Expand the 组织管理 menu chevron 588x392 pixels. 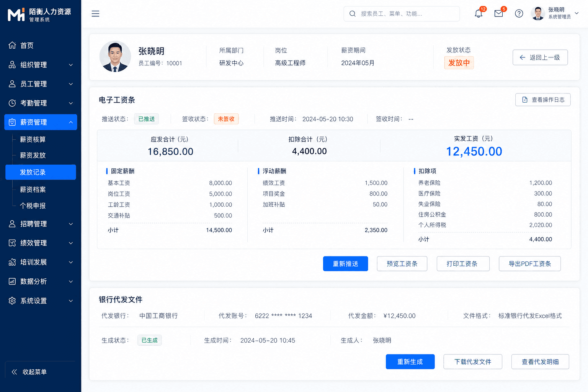pos(71,65)
